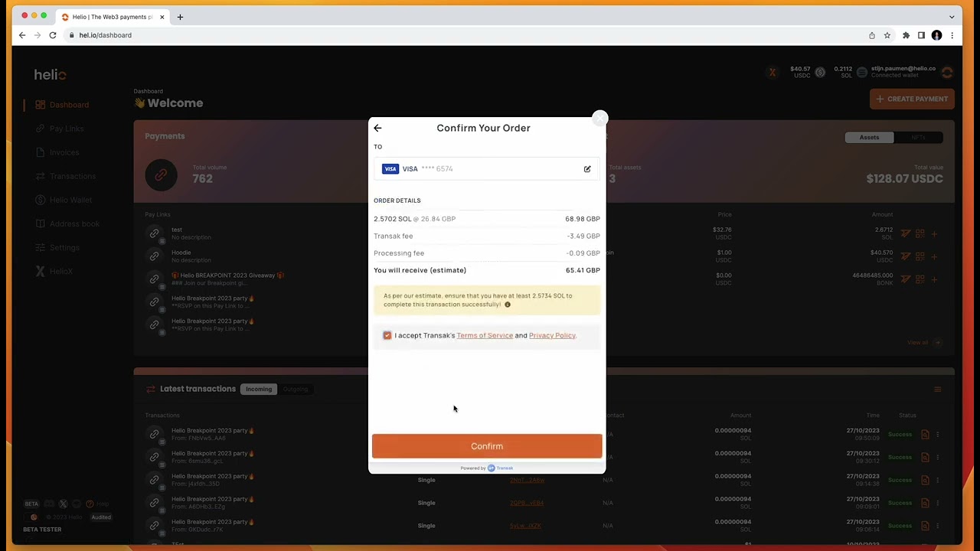Toggle the Assets tab filter
The width and height of the screenshot is (980, 551).
(869, 137)
